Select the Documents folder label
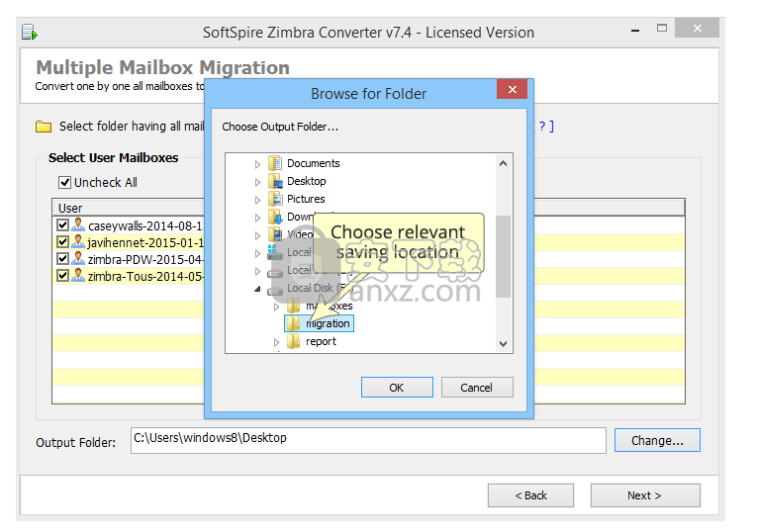 tap(314, 163)
